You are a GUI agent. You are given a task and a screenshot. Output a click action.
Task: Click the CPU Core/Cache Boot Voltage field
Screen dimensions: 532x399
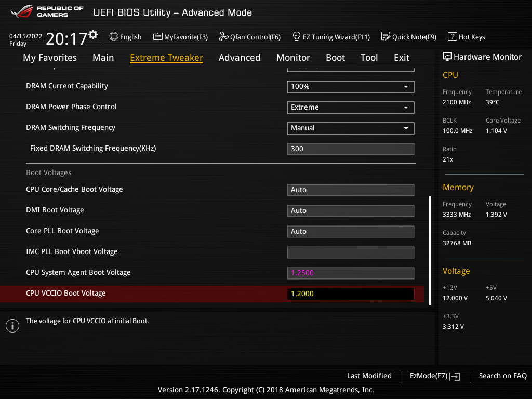pyautogui.click(x=351, y=190)
